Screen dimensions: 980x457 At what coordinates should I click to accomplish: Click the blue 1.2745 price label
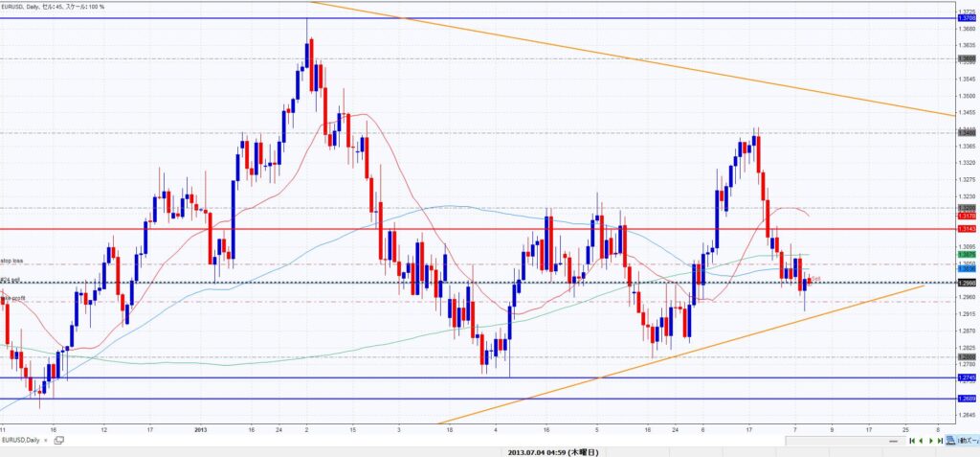coord(967,377)
